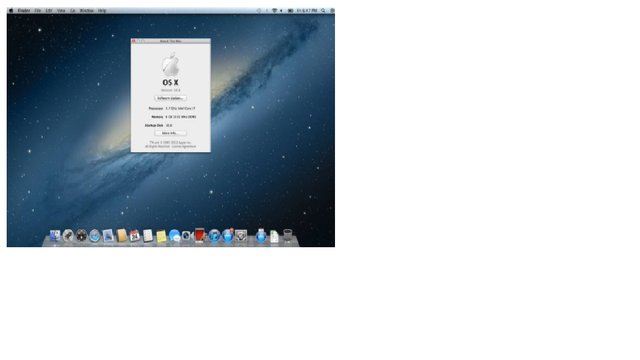Open Messages speech bubble icon in dock
The image size is (640, 360).
pos(174,236)
